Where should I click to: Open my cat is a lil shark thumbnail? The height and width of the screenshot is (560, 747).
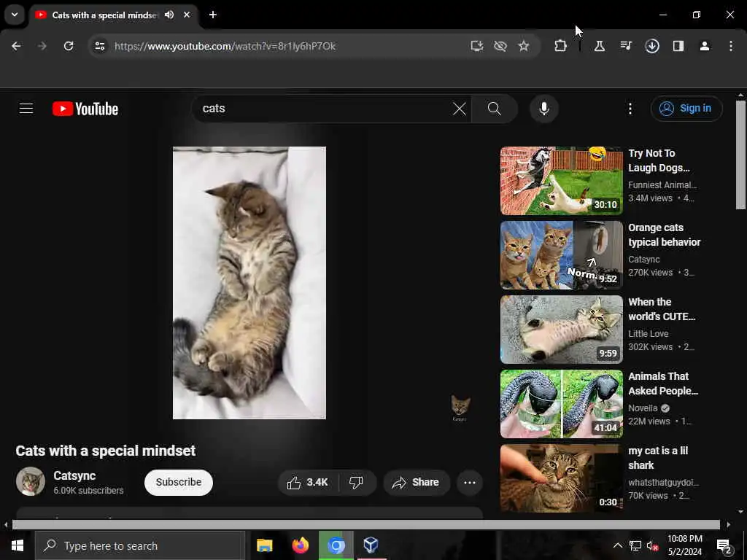[x=561, y=478]
